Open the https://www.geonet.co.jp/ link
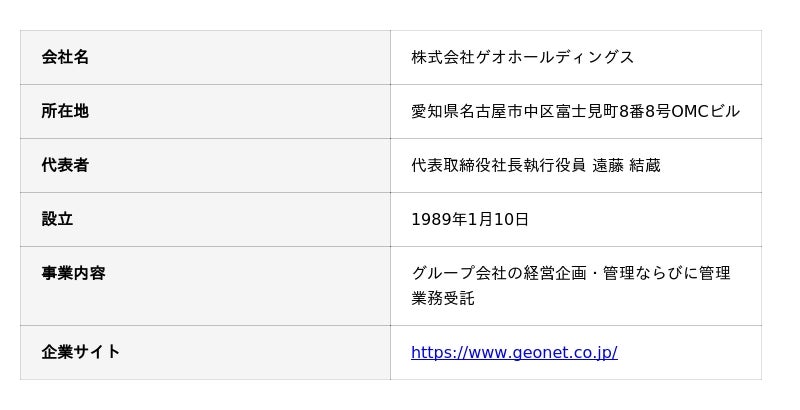 [x=514, y=353]
